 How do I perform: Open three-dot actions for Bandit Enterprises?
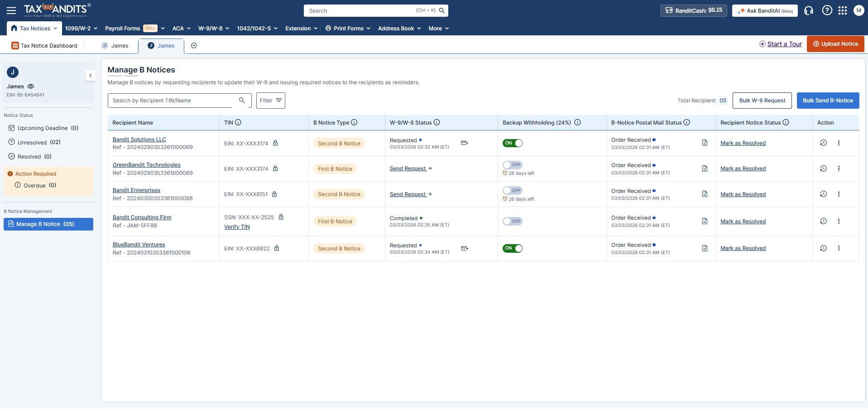[839, 194]
